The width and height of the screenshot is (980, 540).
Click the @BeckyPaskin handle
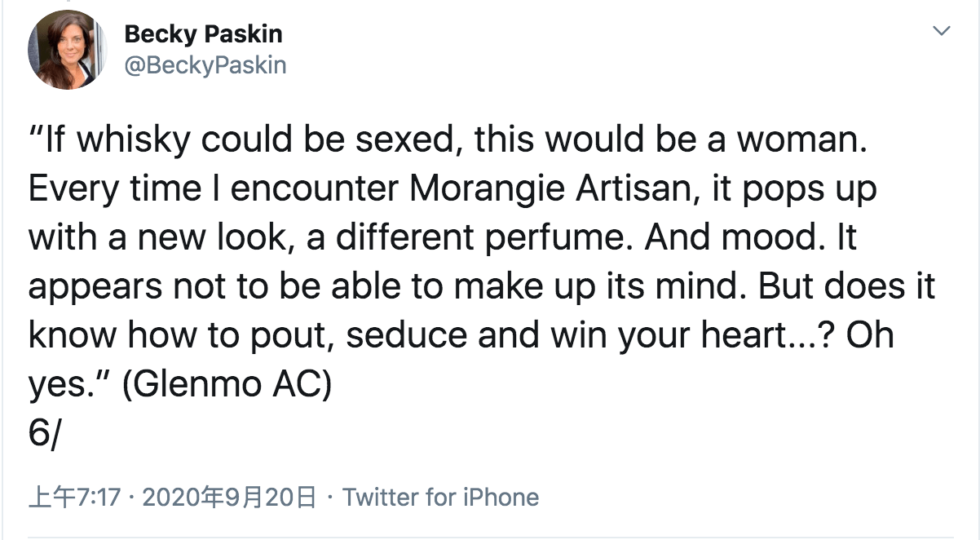205,64
